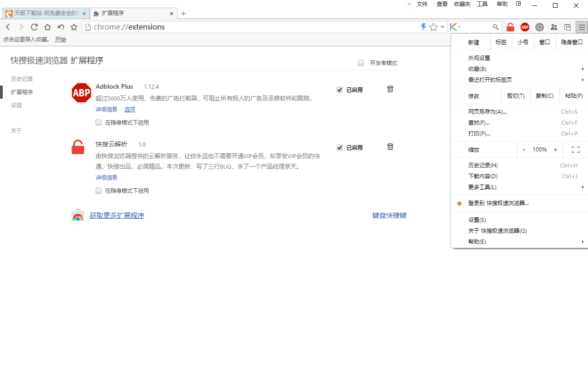
Task: Click the lightning bolt icon in address bar
Action: (424, 27)
